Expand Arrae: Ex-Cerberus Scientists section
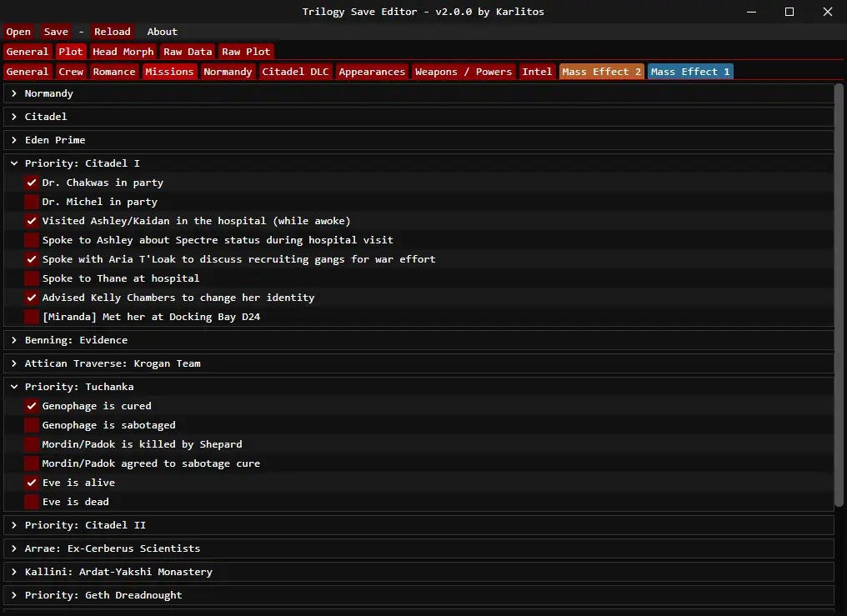The image size is (847, 616). coord(418,548)
